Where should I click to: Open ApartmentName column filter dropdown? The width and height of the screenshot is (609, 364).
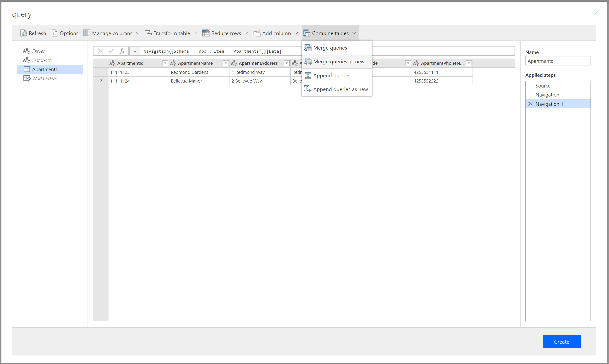pyautogui.click(x=225, y=63)
